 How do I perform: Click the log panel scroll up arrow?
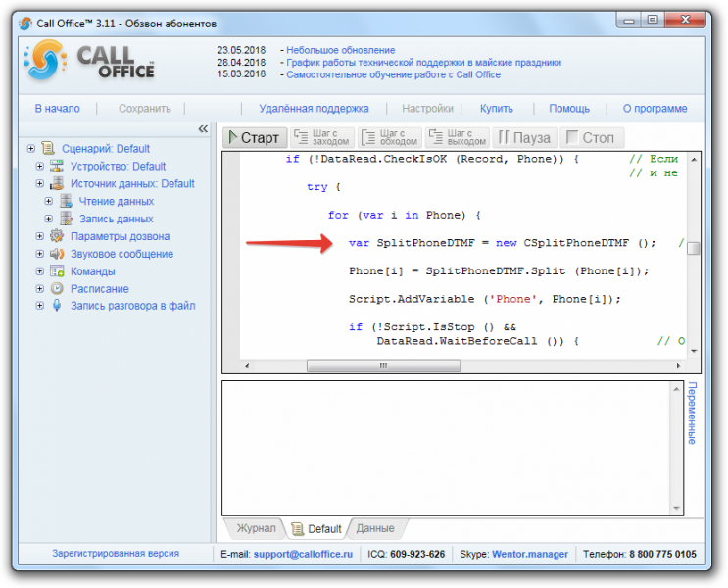coord(676,389)
